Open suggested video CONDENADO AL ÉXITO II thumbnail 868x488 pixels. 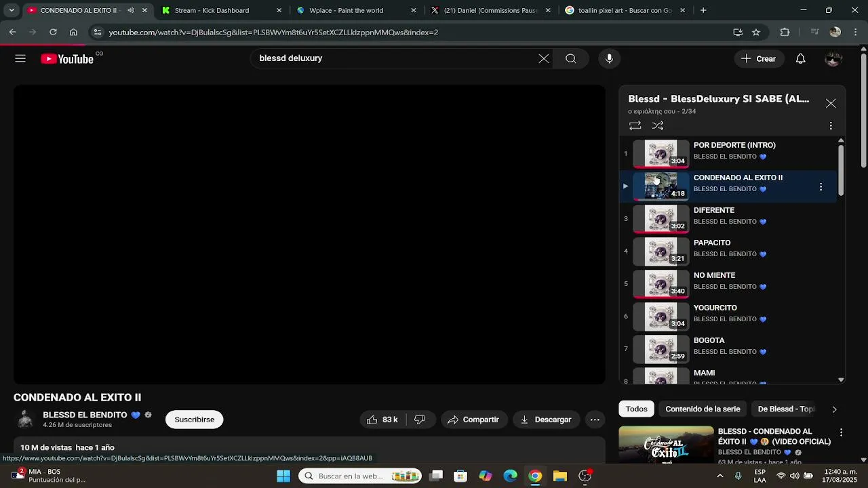click(667, 445)
